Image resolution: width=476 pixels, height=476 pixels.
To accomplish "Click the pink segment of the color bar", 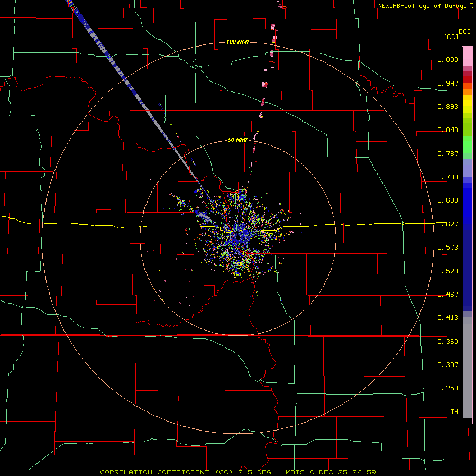I will pos(467,56).
